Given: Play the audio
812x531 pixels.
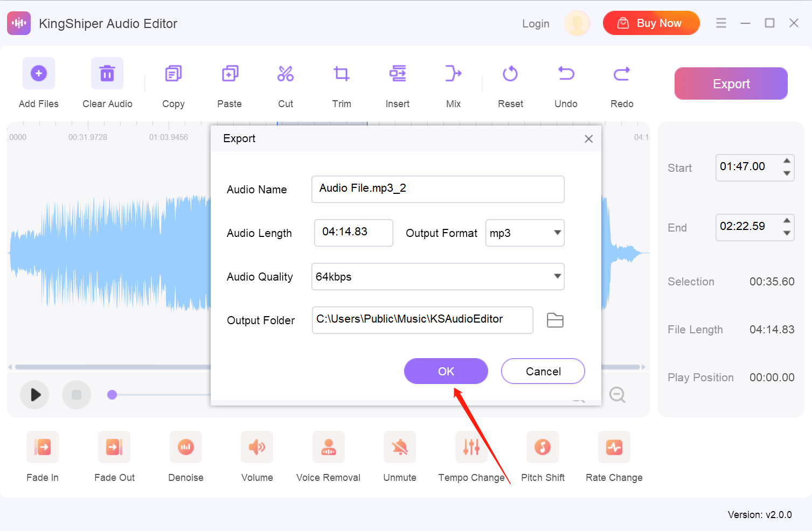Looking at the screenshot, I should click(34, 395).
